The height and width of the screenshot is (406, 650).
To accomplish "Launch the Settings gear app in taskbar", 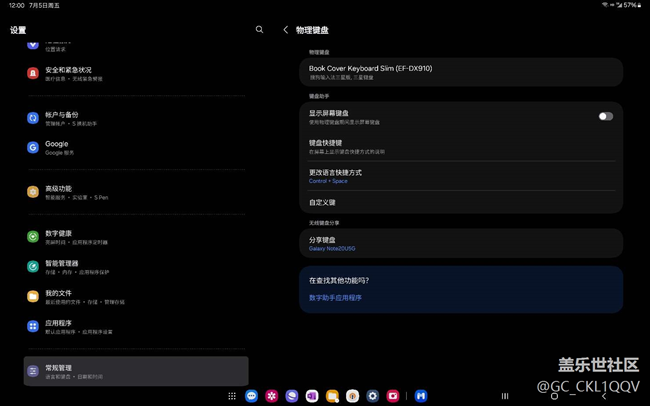I will (x=373, y=396).
